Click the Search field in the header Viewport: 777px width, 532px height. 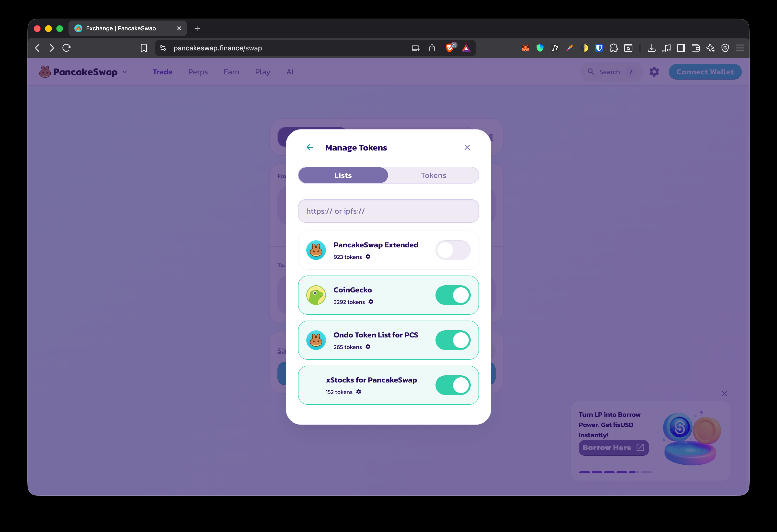pyautogui.click(x=612, y=72)
